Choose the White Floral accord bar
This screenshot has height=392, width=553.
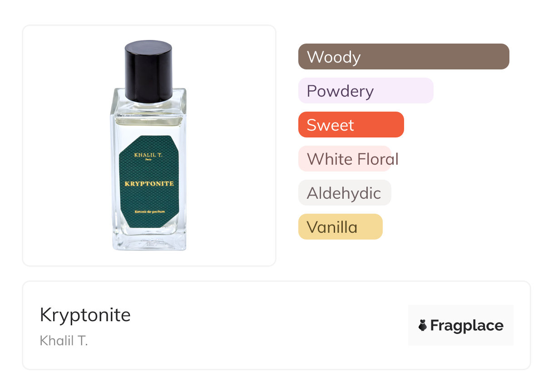coord(345,159)
